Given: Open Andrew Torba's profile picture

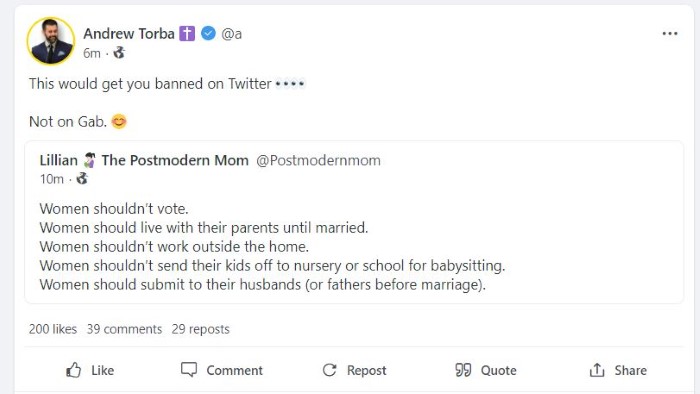Looking at the screenshot, I should [51, 41].
